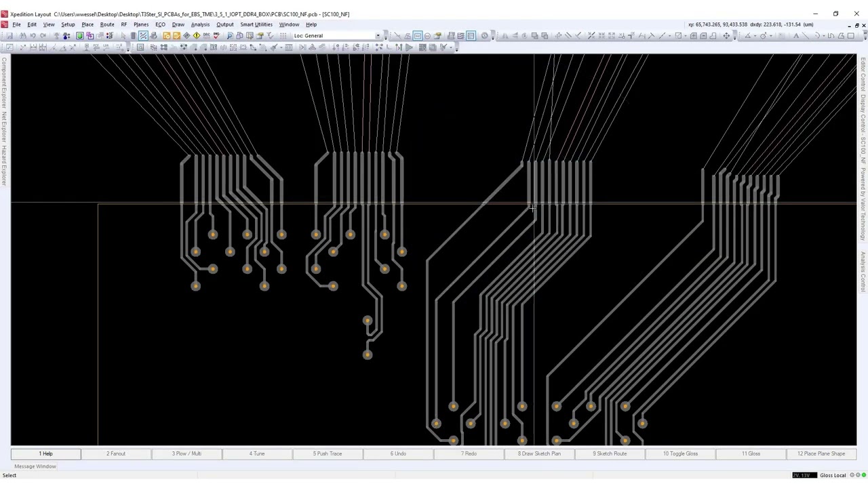The height and width of the screenshot is (488, 868).
Task: Open the ECO menu
Action: click(160, 24)
